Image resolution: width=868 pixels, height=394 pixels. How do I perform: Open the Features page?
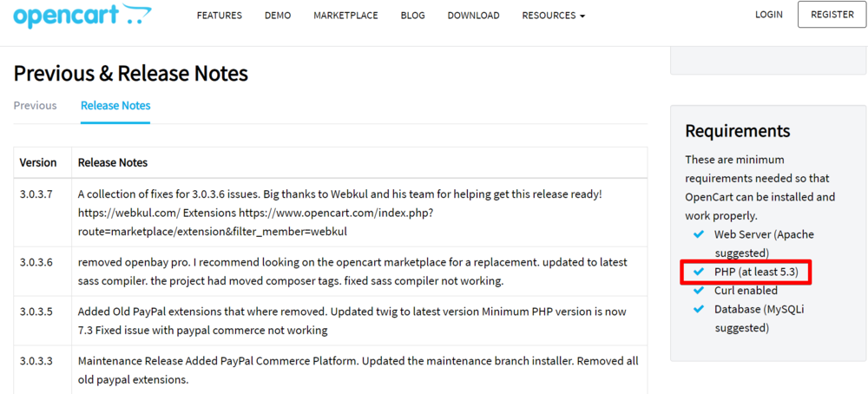pyautogui.click(x=220, y=16)
